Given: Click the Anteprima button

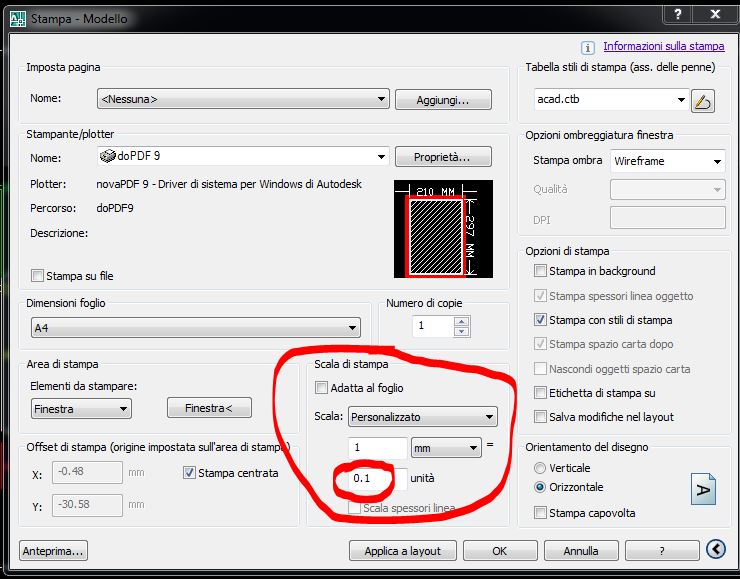Looking at the screenshot, I should (x=53, y=550).
